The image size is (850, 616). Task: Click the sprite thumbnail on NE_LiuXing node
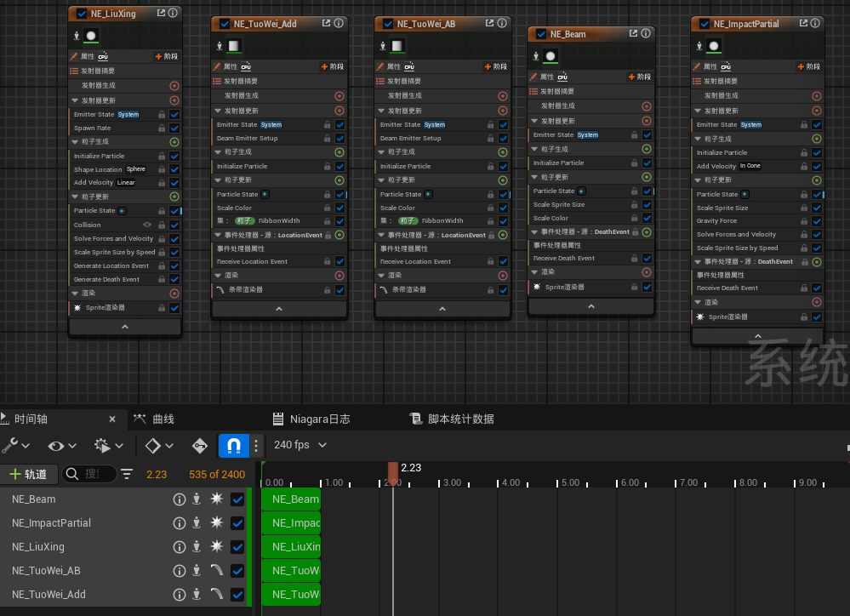point(91,37)
